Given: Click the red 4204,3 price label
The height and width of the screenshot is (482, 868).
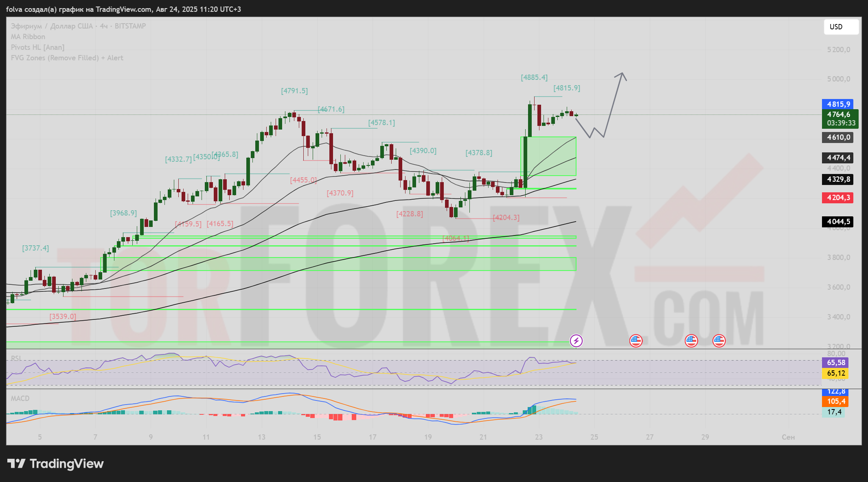Looking at the screenshot, I should (x=837, y=198).
